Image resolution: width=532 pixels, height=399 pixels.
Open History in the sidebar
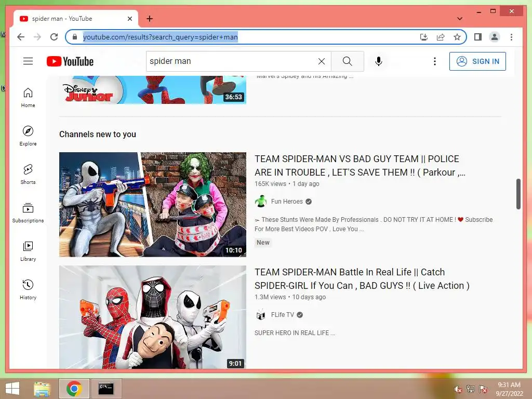tap(28, 289)
